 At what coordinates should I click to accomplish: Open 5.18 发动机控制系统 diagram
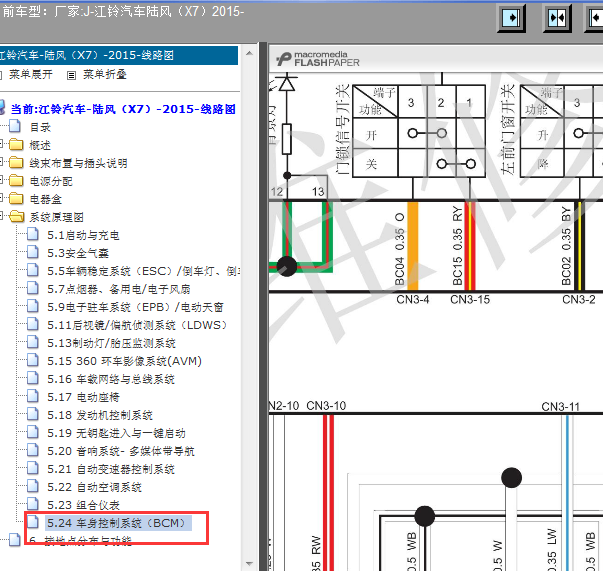(x=100, y=415)
